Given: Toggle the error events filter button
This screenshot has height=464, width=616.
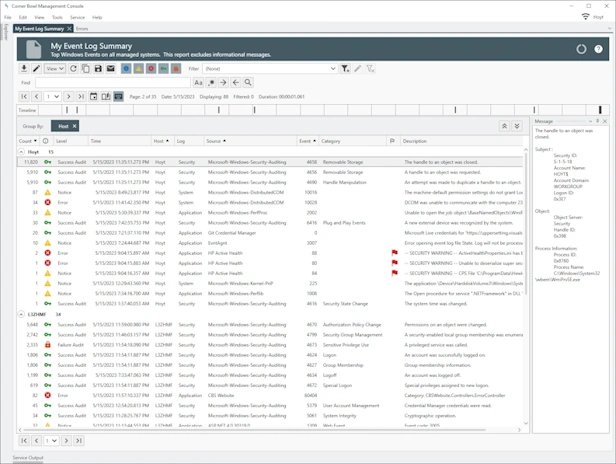Looking at the screenshot, I should pyautogui.click(x=151, y=69).
